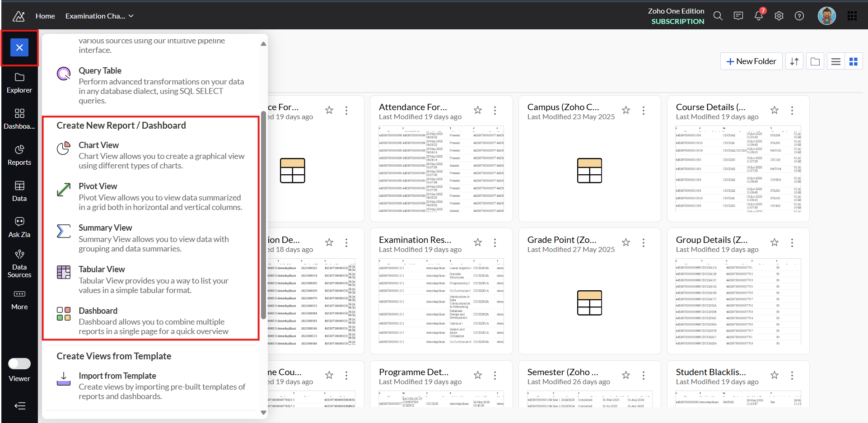Click the Chart View pie icon
The height and width of the screenshot is (423, 868).
tap(64, 149)
